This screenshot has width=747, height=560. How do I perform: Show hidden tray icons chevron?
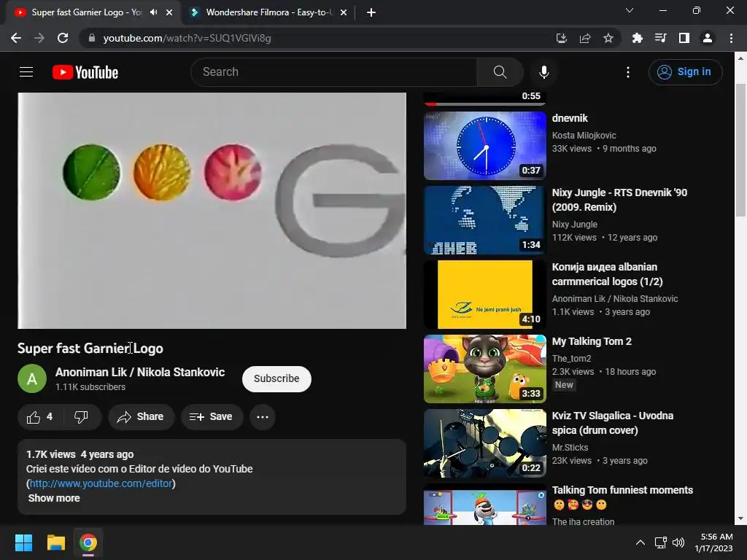coord(640,542)
